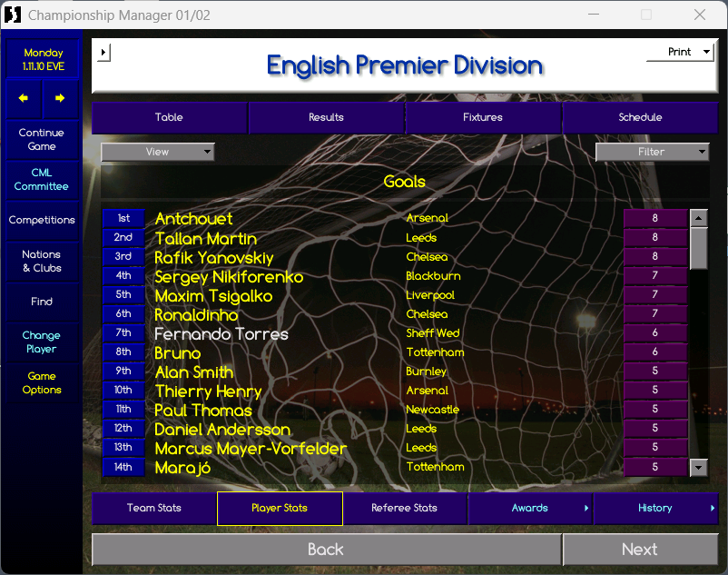Open the Print dropdown

pos(680,52)
